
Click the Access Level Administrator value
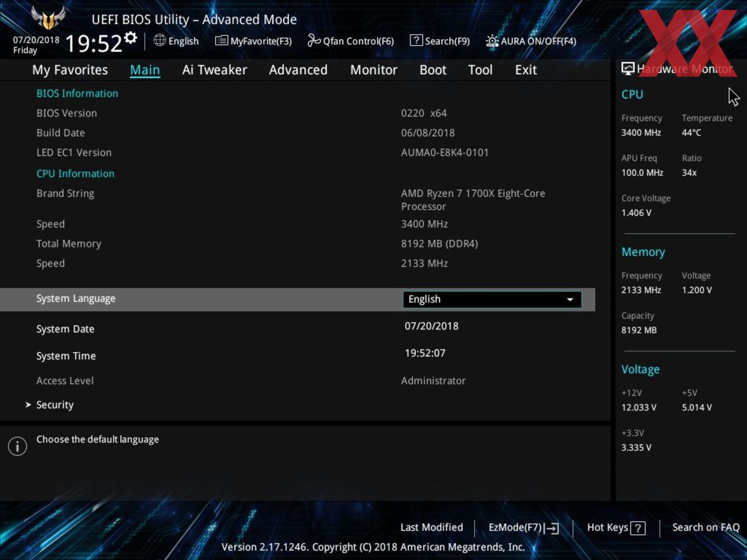pyautogui.click(x=433, y=380)
